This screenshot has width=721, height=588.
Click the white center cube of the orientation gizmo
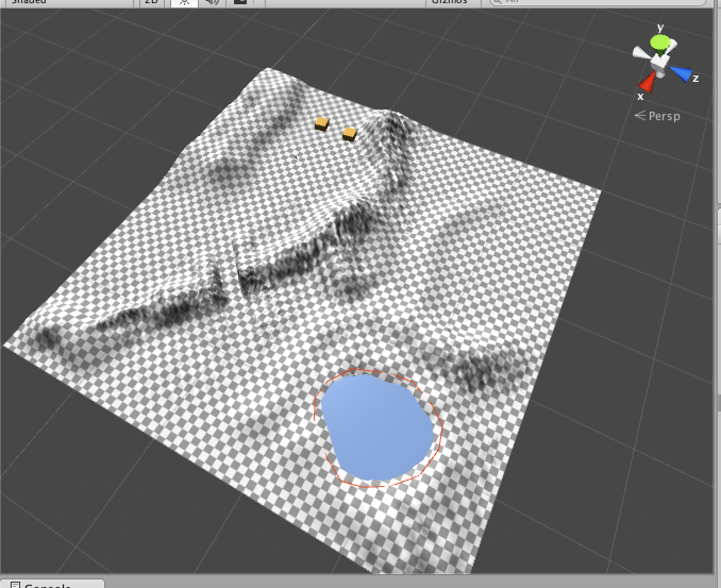(659, 62)
